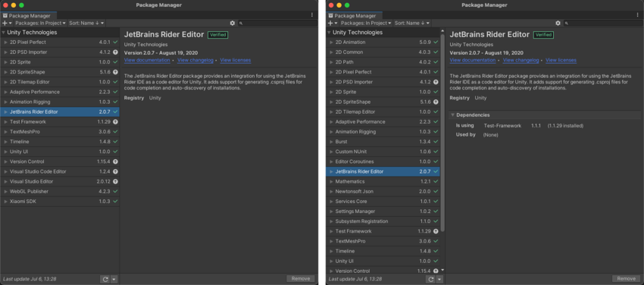The width and height of the screenshot is (644, 285).
Task: Open View documentation link in right window
Action: click(472, 61)
